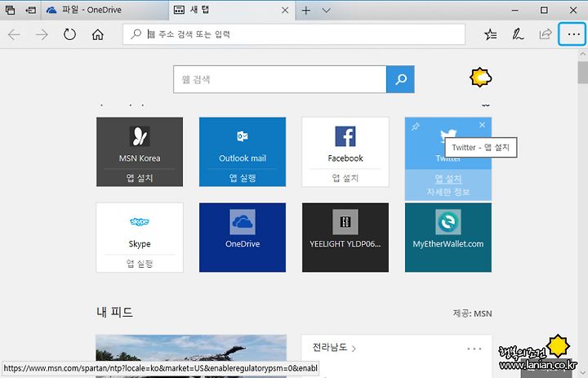Viewport: 588px width, 378px height.
Task: Open the MyEtherWallet.com tile
Action: pyautogui.click(x=448, y=238)
